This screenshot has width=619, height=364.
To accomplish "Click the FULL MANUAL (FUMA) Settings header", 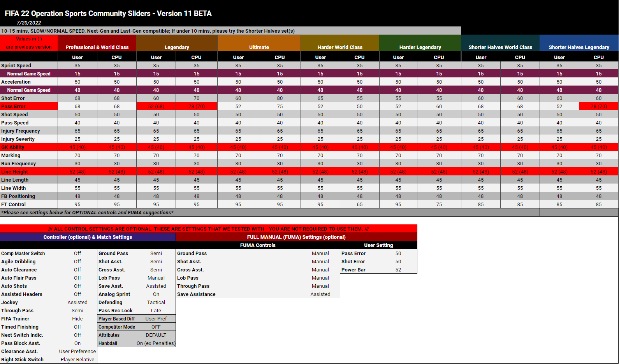I will click(x=296, y=237).
